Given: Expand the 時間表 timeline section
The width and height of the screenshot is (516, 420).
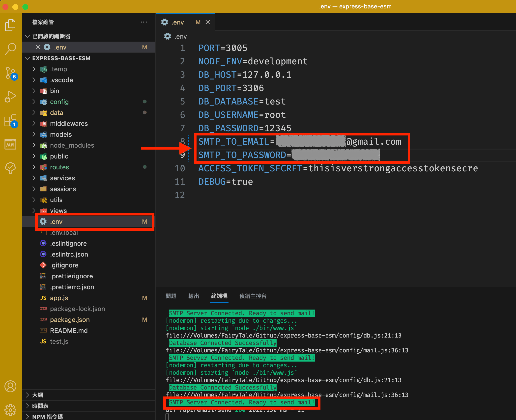Looking at the screenshot, I should coord(27,406).
